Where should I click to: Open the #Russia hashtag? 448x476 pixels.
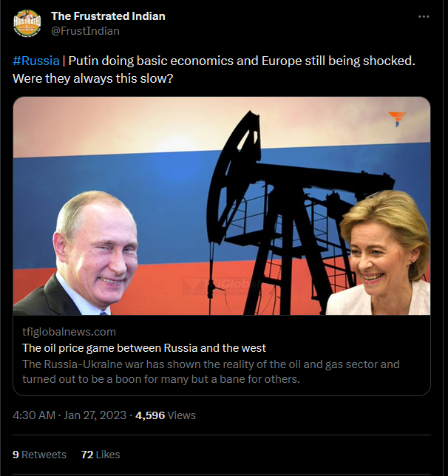point(35,61)
